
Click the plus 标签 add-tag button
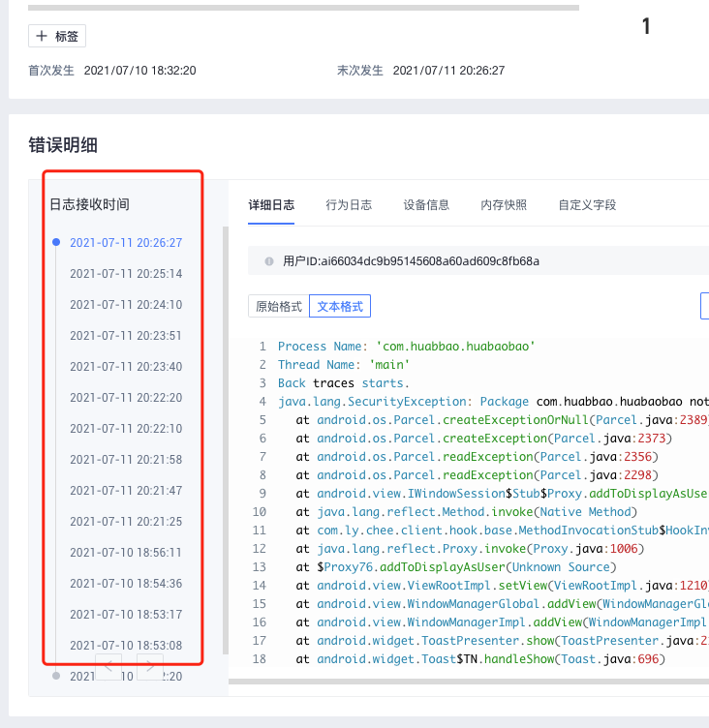[57, 36]
